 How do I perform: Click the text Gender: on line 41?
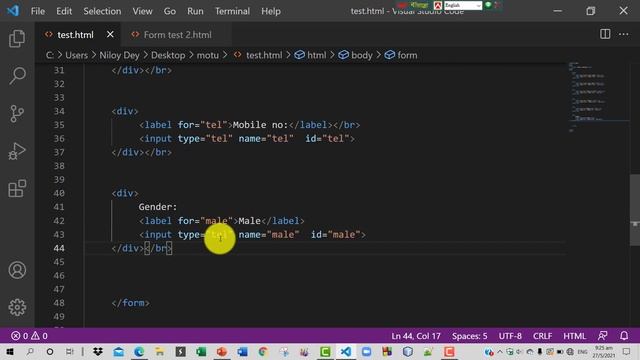point(158,207)
